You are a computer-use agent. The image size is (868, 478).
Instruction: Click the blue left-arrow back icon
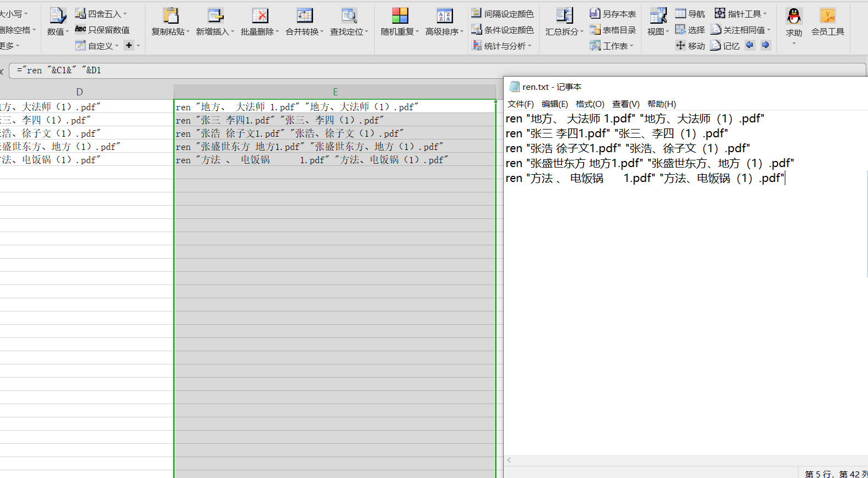750,45
